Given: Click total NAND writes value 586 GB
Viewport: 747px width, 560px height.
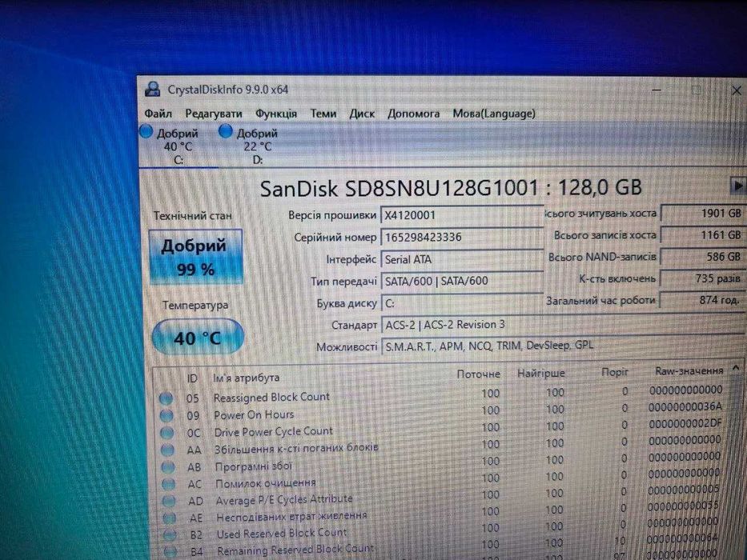Looking at the screenshot, I should [702, 257].
